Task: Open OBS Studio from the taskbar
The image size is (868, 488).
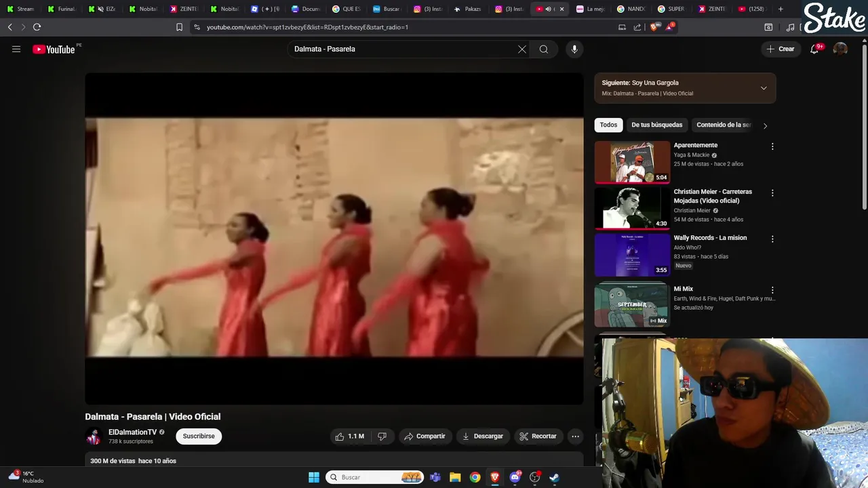Action: coord(534,477)
